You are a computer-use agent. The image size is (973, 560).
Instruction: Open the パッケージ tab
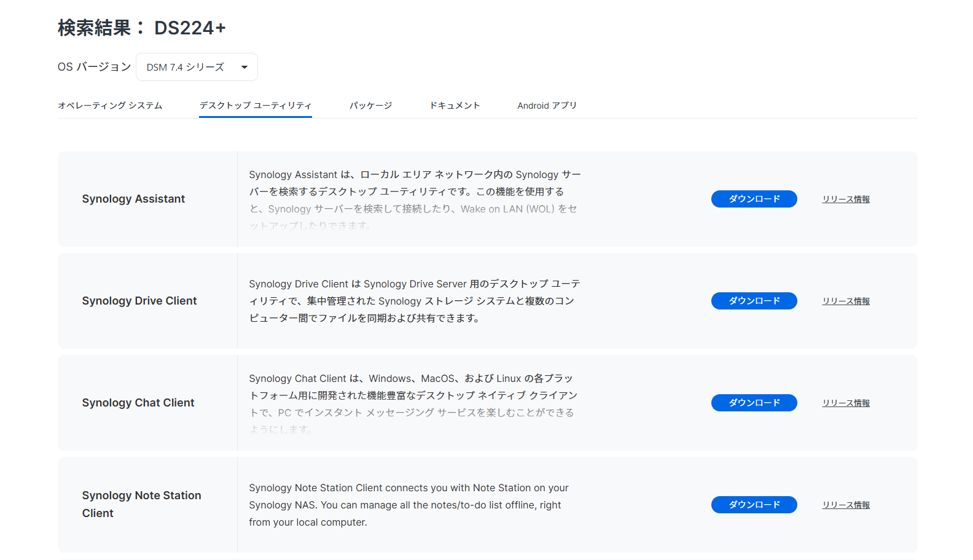click(x=370, y=106)
